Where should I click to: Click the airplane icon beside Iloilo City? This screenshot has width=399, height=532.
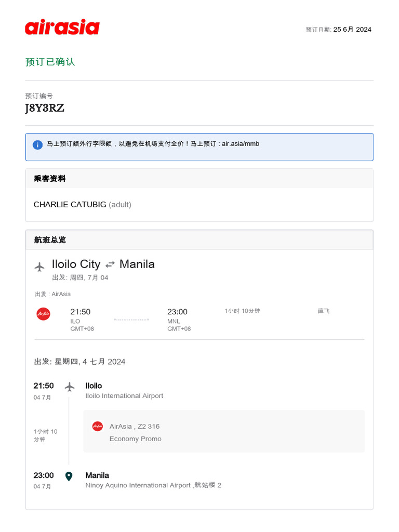click(39, 267)
